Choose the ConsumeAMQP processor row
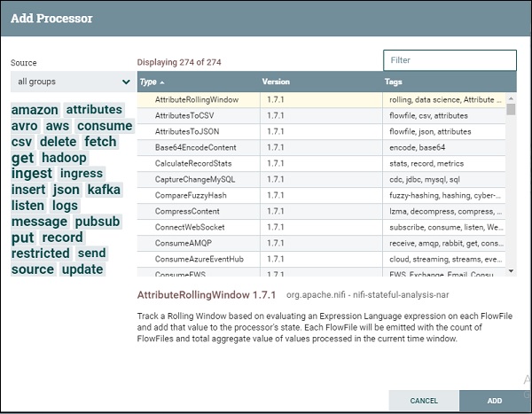The width and height of the screenshot is (532, 414). click(x=186, y=243)
